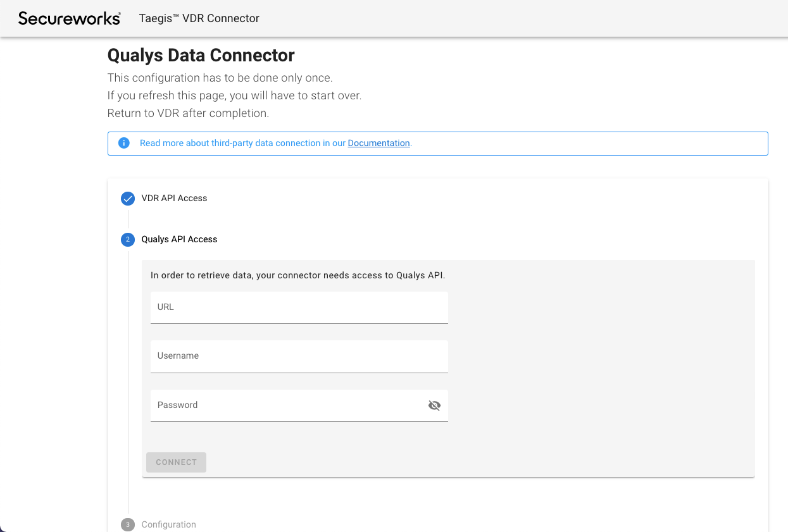This screenshot has width=788, height=532.
Task: Click the step 3 Configuration circle
Action: 128,524
